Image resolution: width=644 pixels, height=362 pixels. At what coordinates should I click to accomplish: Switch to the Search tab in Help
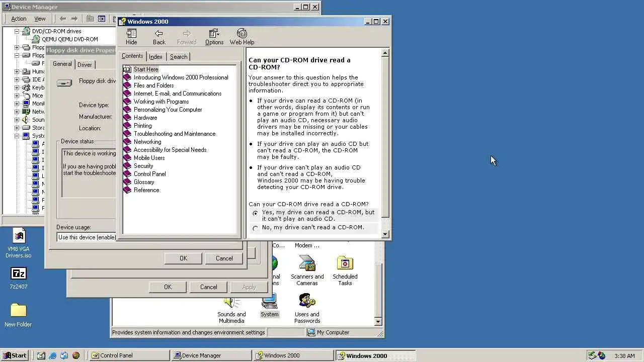pyautogui.click(x=179, y=57)
